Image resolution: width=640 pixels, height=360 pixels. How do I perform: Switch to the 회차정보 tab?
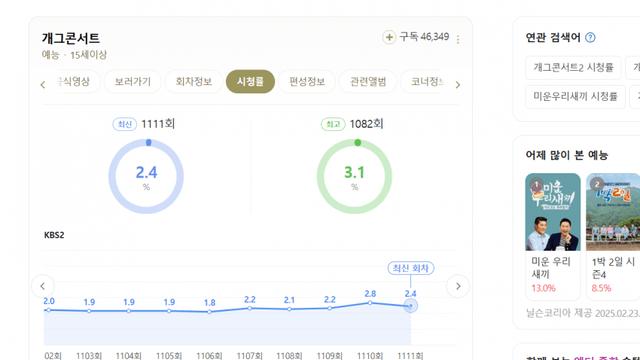(194, 82)
